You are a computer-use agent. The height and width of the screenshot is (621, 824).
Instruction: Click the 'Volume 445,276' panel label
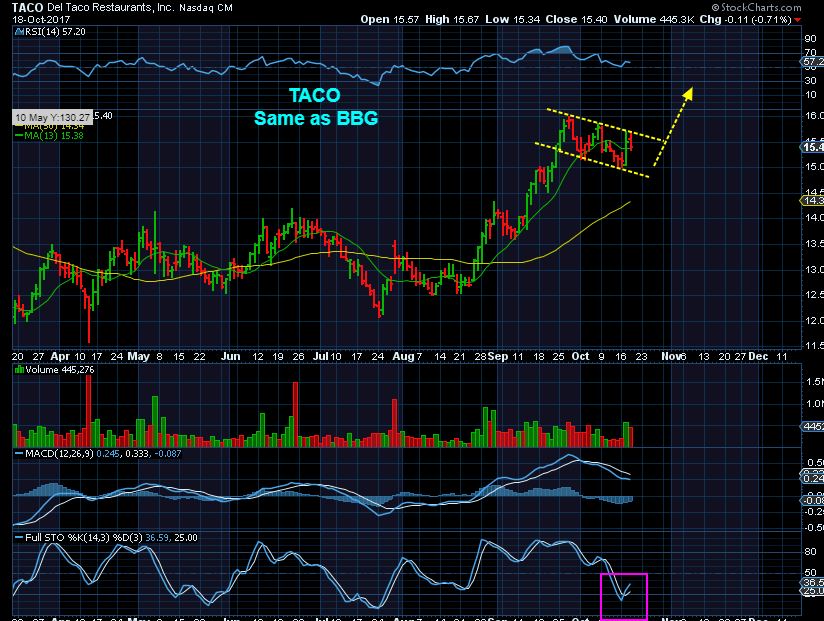[60, 370]
